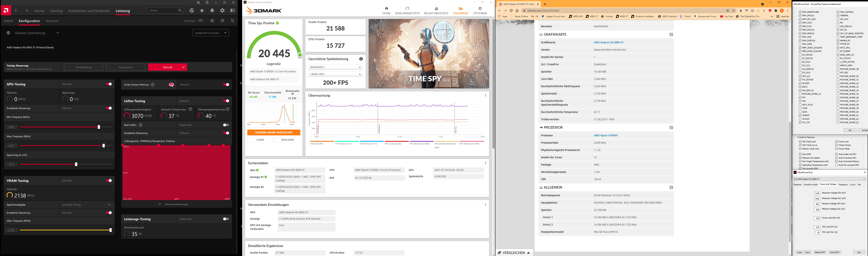Click the browser home icon

[517, 10]
